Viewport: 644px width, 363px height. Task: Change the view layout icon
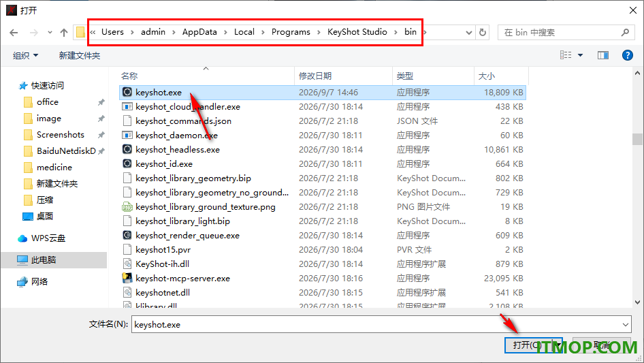click(x=566, y=55)
